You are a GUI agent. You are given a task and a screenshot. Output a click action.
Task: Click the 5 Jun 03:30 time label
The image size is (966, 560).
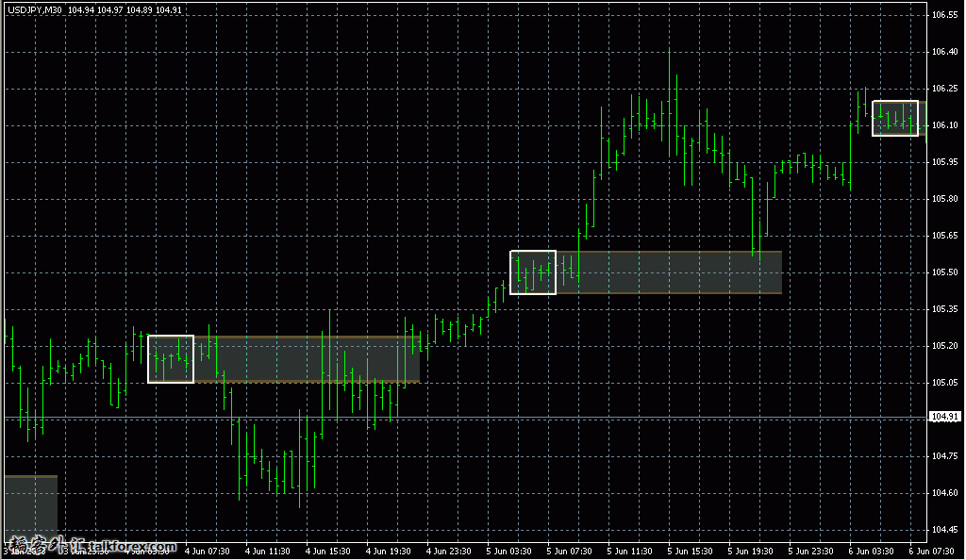click(x=508, y=552)
